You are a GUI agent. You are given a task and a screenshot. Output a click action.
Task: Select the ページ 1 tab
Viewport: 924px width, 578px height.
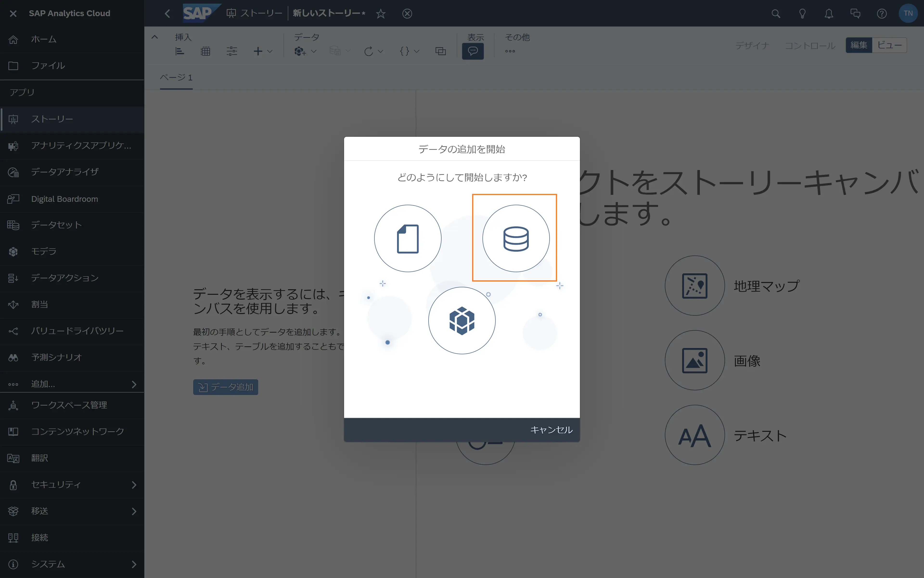176,78
